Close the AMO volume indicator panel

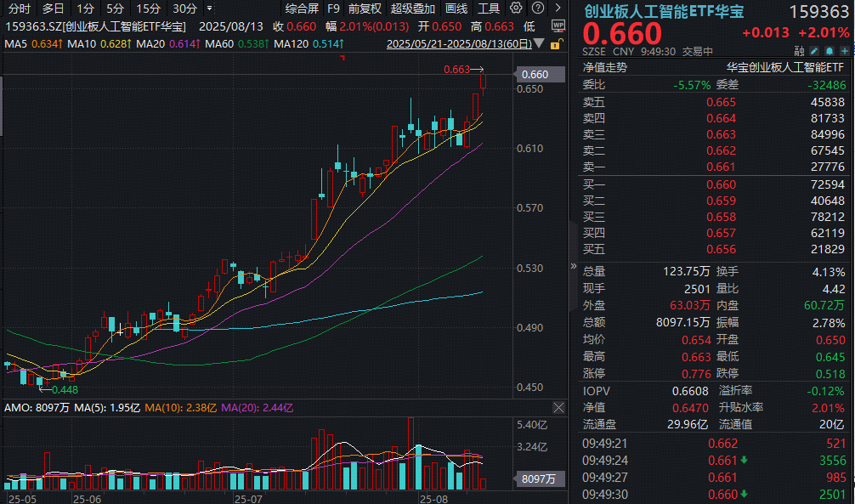point(558,407)
